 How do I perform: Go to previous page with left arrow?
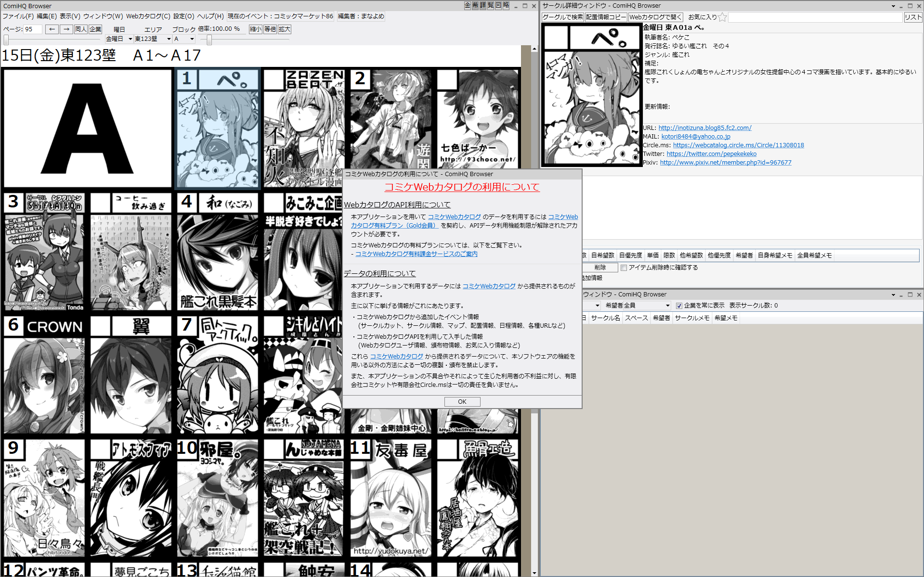pyautogui.click(x=52, y=29)
